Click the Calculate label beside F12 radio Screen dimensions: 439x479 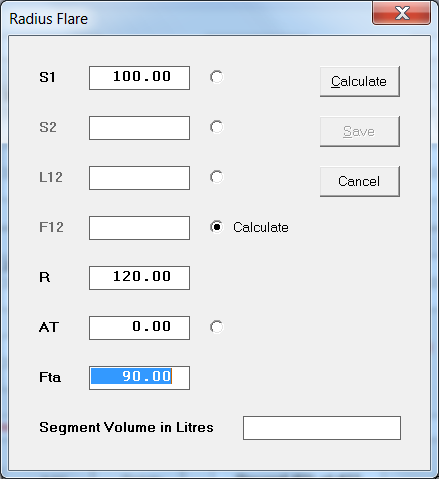pos(261,227)
